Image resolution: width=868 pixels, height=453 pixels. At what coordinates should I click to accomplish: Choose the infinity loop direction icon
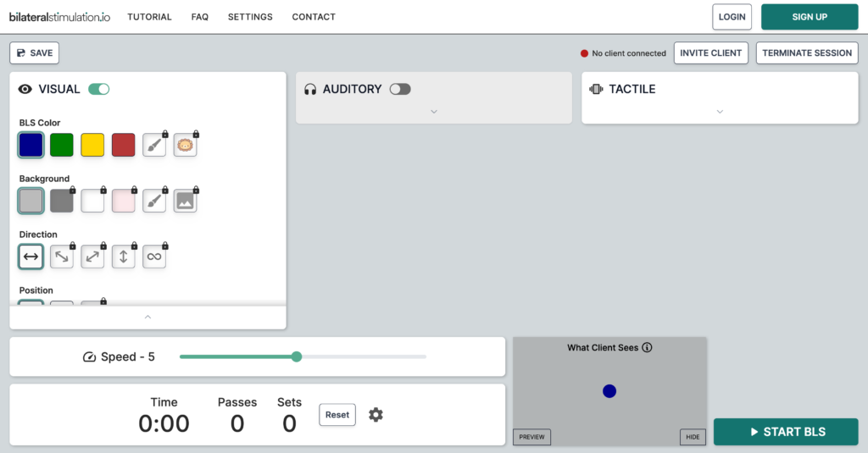(x=153, y=257)
